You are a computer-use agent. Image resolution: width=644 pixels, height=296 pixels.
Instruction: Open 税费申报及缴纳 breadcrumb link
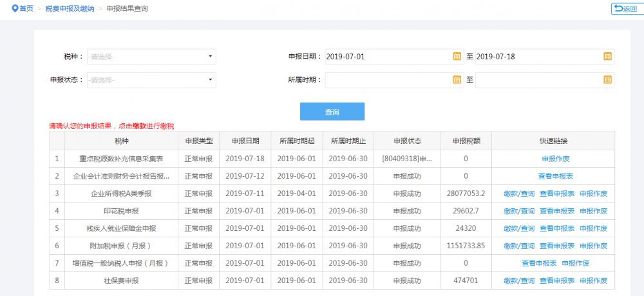70,8
